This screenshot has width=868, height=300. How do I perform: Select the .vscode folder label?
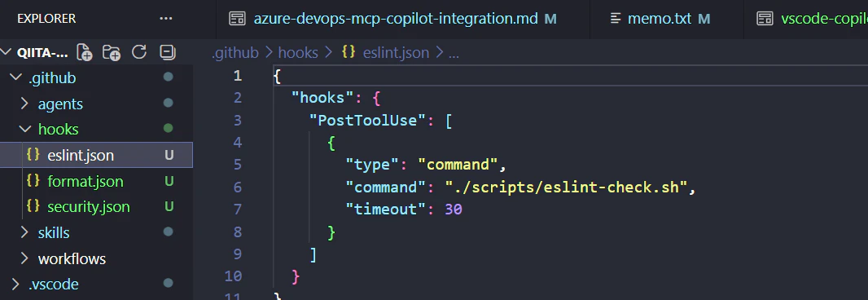[53, 284]
